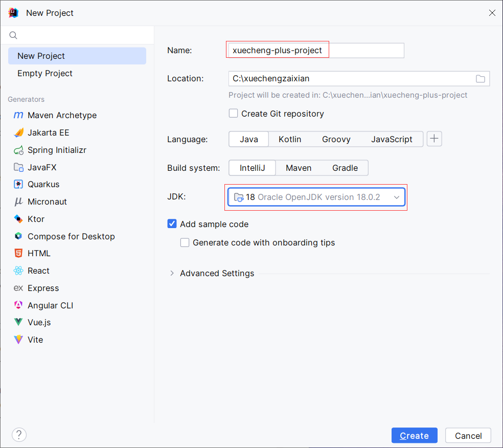Enable Generate code with onboarding tips
The width and height of the screenshot is (503, 448).
[x=185, y=242]
